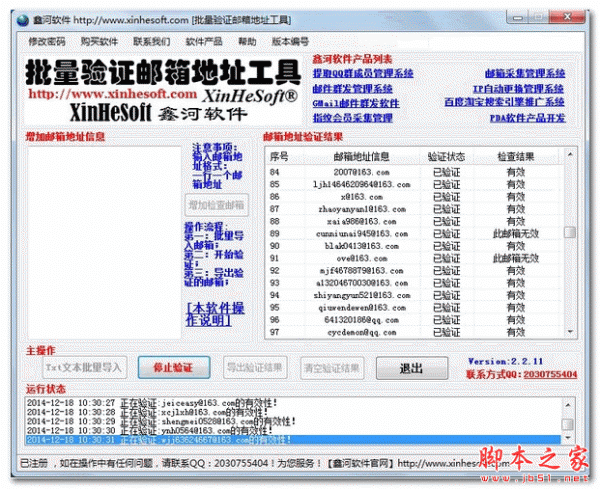Click scroll-down arrow of results list

pyautogui.click(x=570, y=332)
